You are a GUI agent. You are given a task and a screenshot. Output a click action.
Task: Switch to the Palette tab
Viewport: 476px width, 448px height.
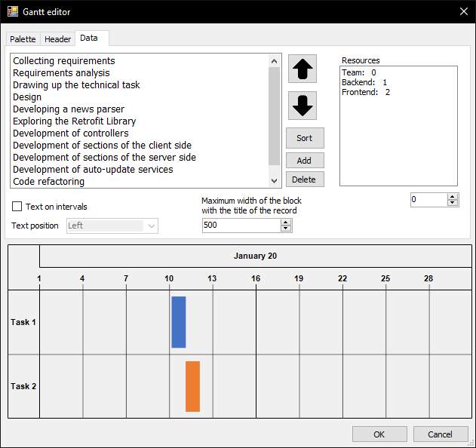(23, 39)
